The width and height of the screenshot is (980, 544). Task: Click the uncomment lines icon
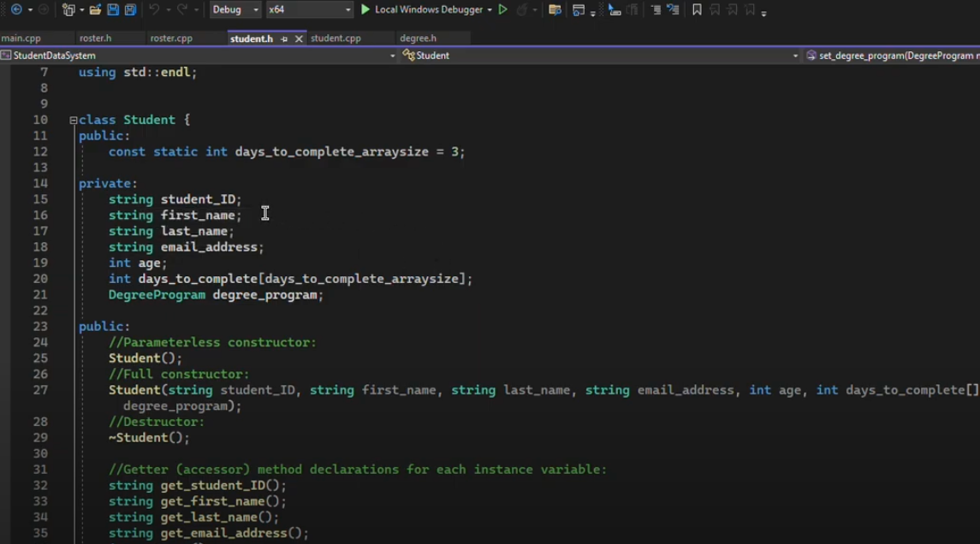673,9
